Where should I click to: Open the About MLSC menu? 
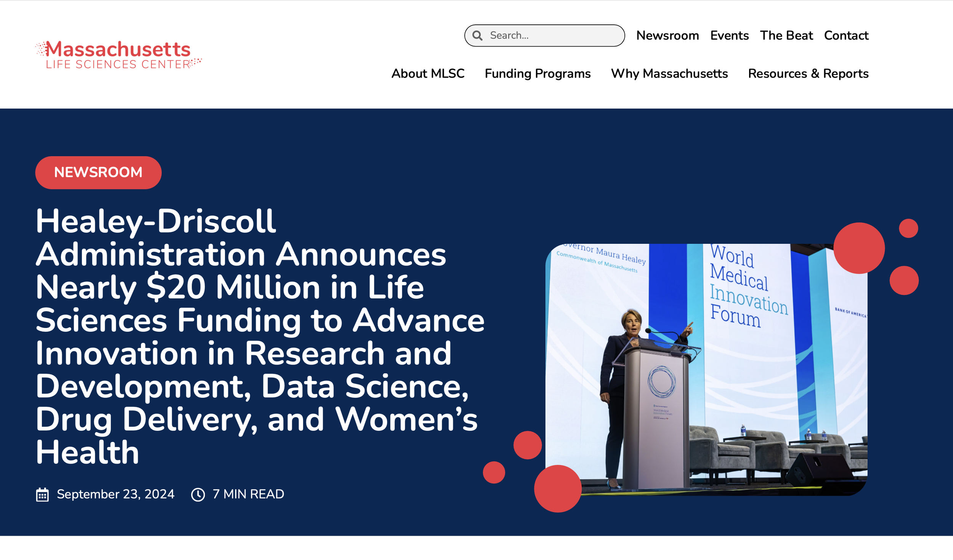[x=428, y=74]
